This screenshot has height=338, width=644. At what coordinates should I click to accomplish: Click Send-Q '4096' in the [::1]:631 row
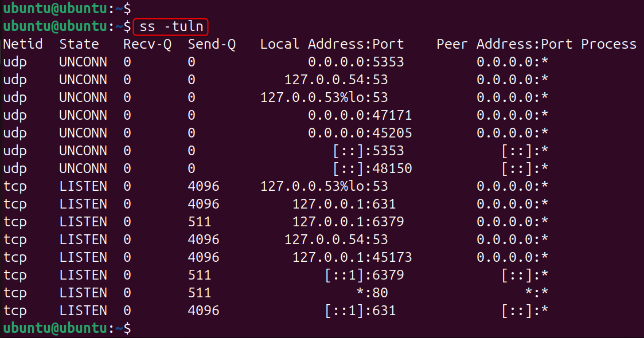[x=204, y=311]
